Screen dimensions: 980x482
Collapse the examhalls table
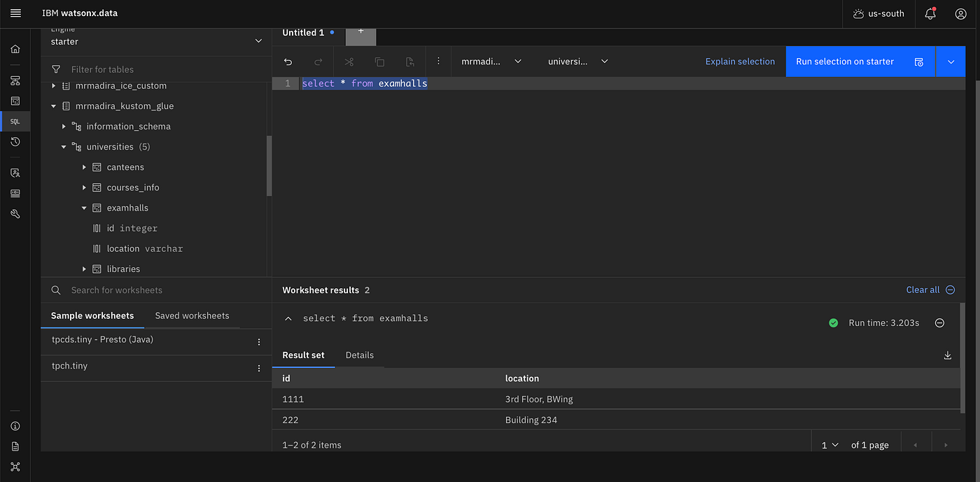pyautogui.click(x=84, y=208)
